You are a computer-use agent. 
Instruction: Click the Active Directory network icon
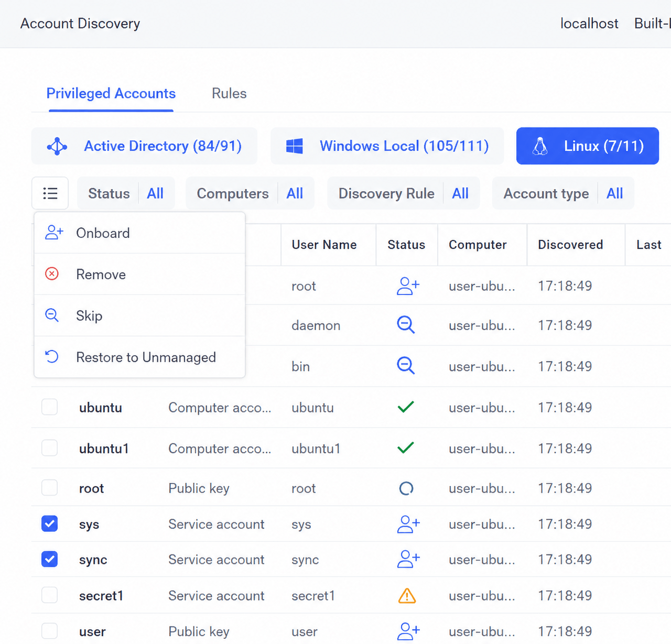pos(57,146)
